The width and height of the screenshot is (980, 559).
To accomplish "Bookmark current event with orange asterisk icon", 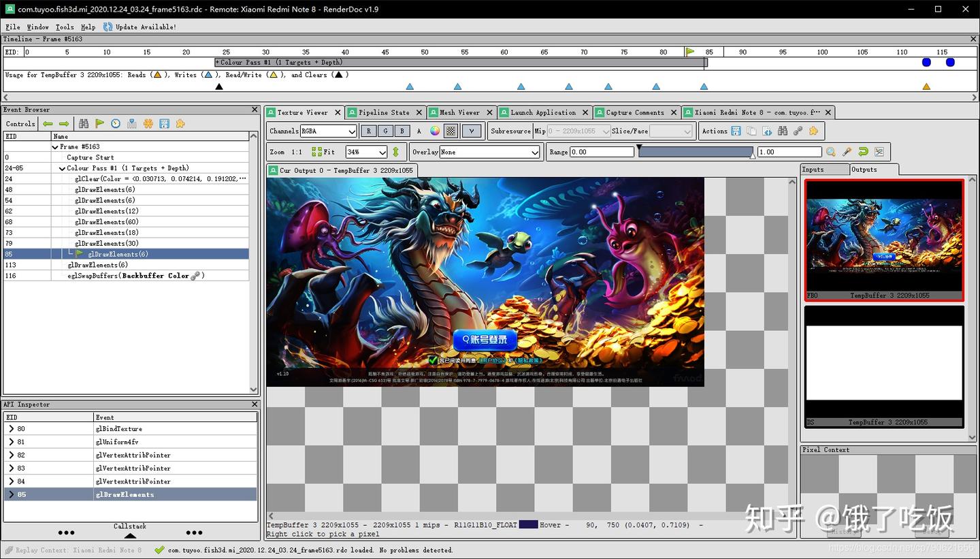I will (148, 123).
